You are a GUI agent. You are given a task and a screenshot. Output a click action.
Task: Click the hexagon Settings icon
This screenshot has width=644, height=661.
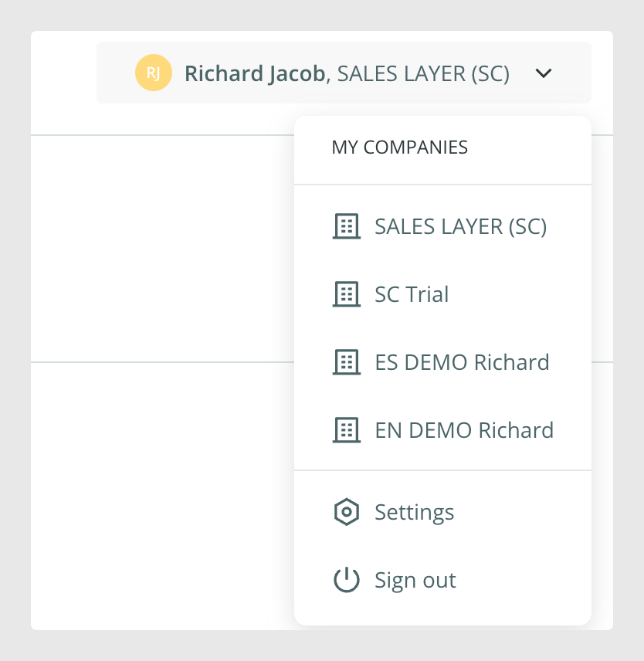(347, 512)
